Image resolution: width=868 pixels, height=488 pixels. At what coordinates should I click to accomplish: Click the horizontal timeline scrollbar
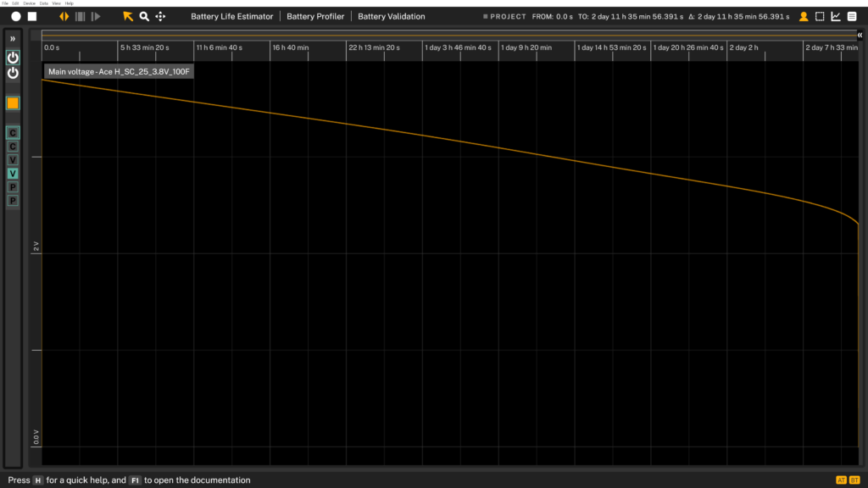pos(441,35)
